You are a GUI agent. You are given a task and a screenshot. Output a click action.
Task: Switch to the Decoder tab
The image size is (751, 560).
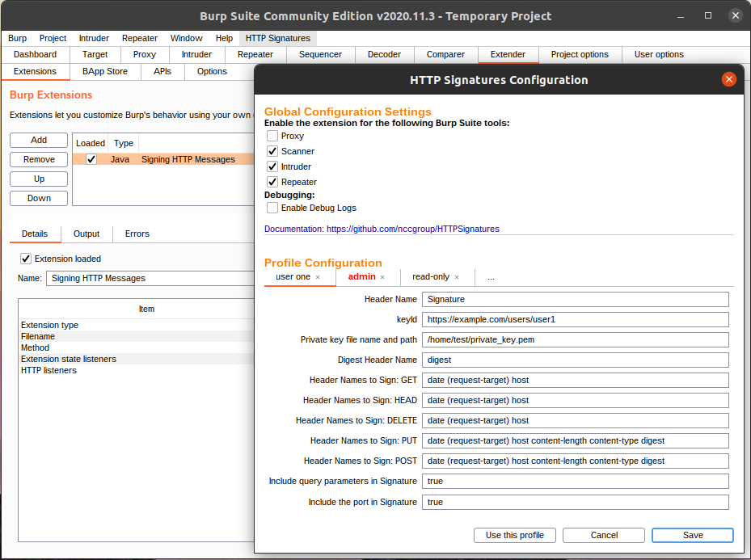tap(384, 55)
